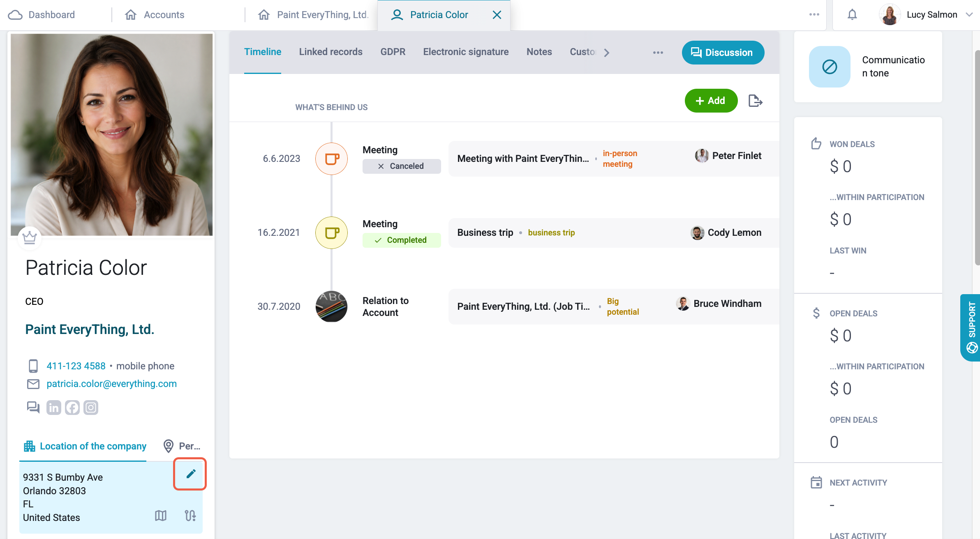Click the canceled meeting cup icon
980x539 pixels.
[331, 159]
